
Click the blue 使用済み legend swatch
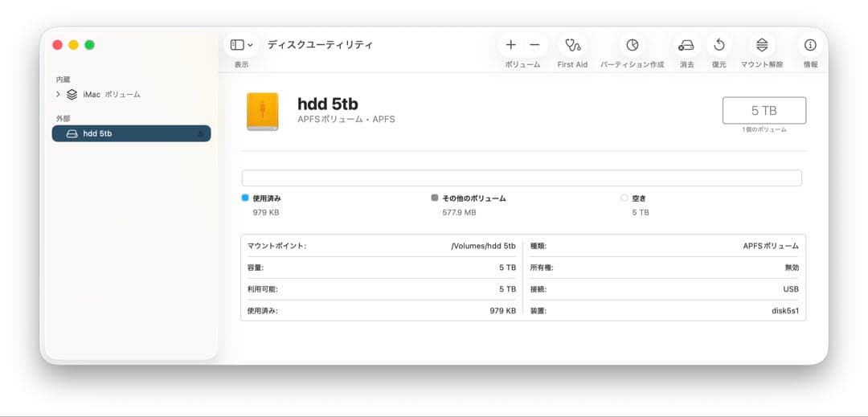pos(245,198)
